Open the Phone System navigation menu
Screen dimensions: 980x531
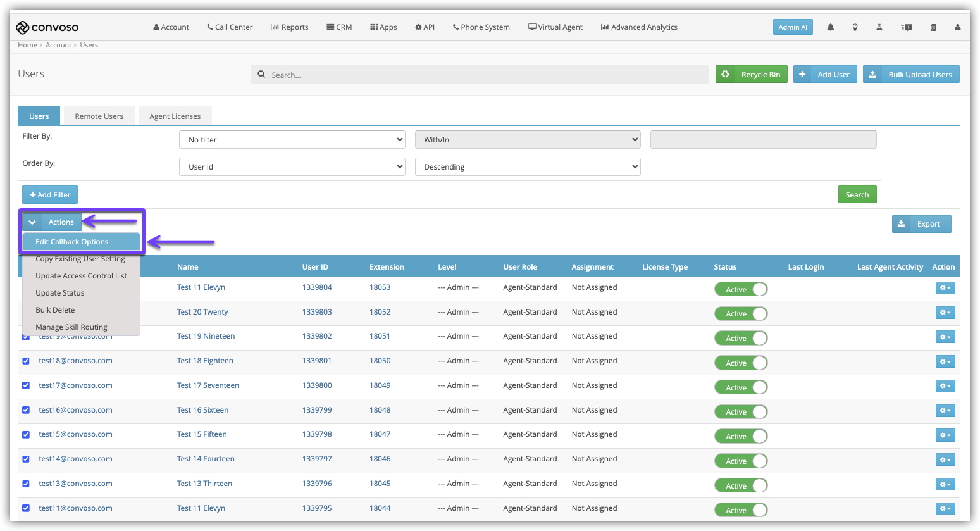pos(481,27)
